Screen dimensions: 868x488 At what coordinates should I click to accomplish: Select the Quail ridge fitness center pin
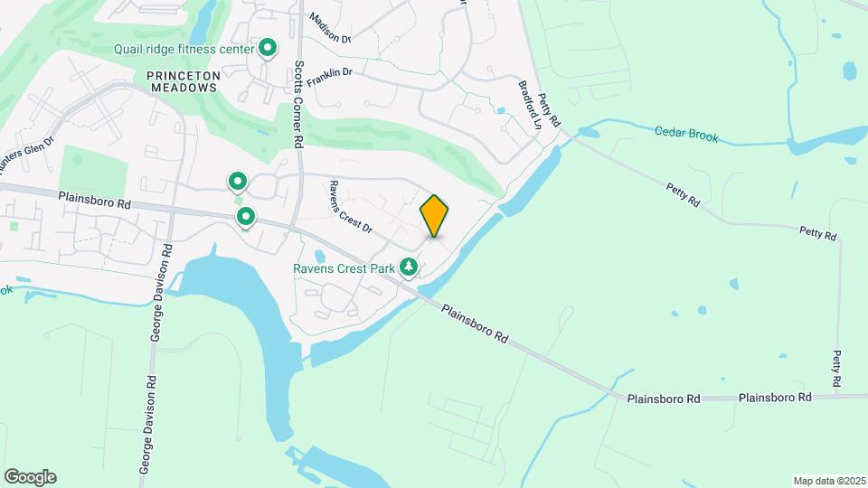pyautogui.click(x=268, y=48)
